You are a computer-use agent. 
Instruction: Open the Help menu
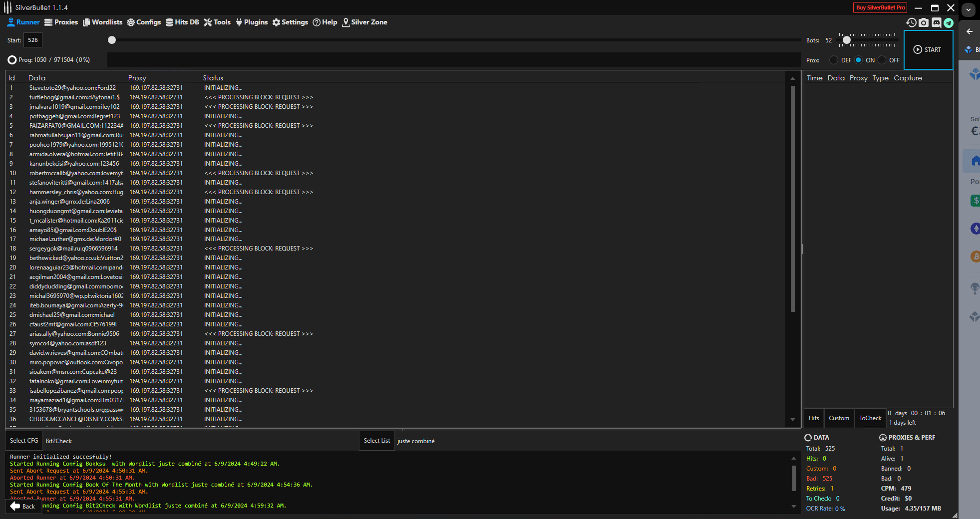325,22
